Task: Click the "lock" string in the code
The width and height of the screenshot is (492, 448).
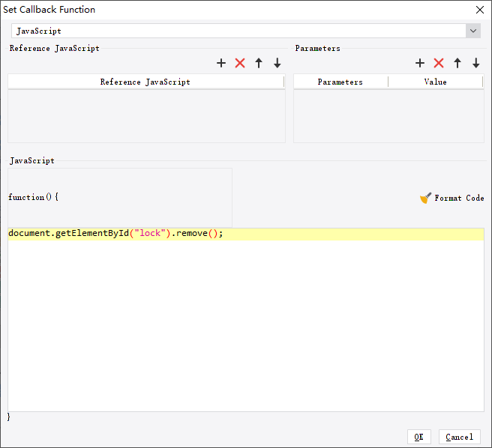Action: [x=150, y=233]
